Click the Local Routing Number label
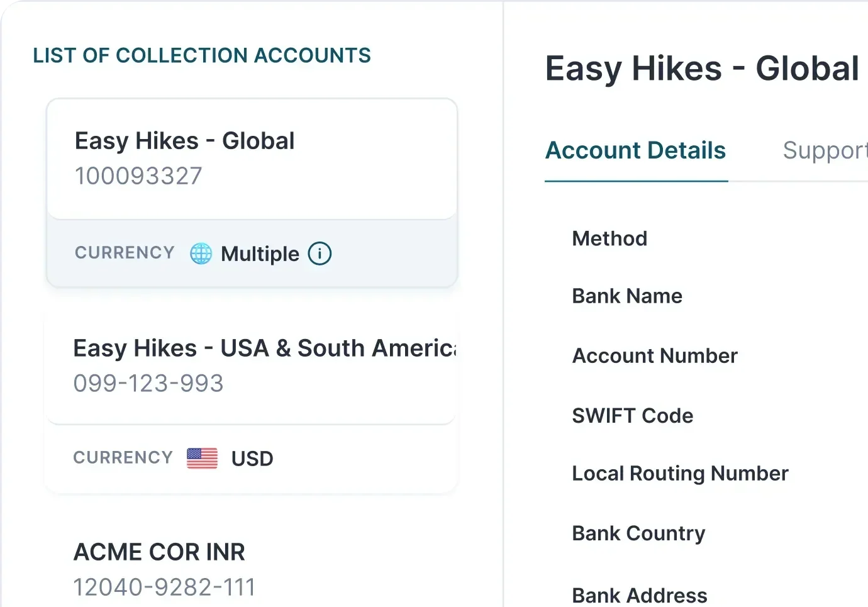This screenshot has width=868, height=607. coord(680,474)
